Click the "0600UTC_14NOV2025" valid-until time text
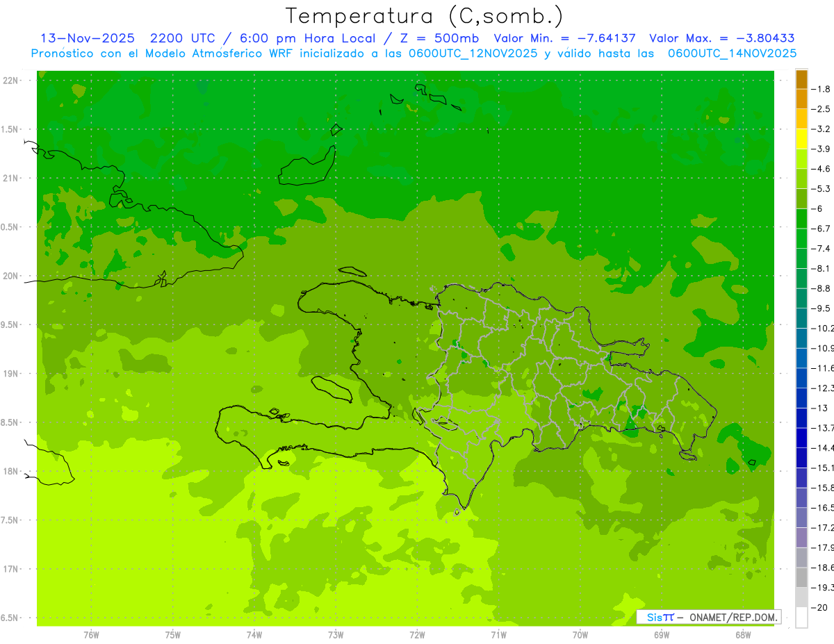The height and width of the screenshot is (644, 834). pyautogui.click(x=732, y=53)
